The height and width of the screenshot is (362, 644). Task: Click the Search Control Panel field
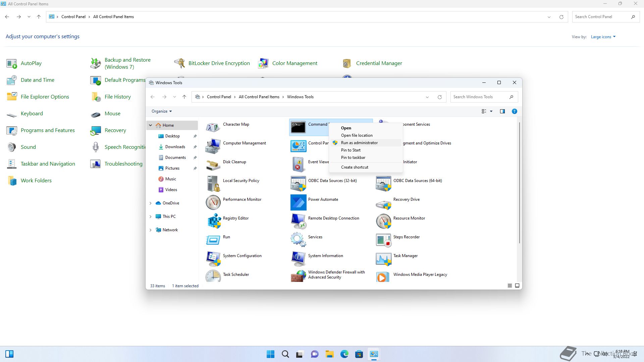(x=606, y=17)
